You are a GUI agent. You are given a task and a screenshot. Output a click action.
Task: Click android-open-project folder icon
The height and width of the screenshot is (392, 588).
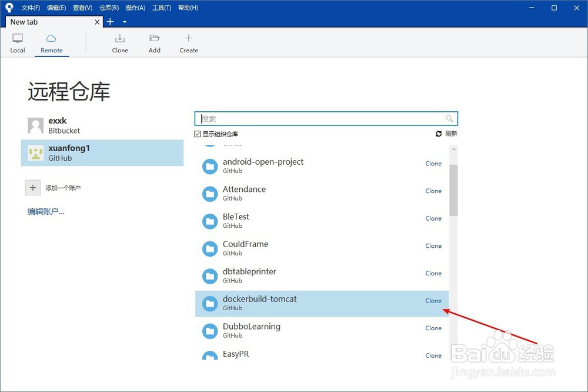pos(210,167)
